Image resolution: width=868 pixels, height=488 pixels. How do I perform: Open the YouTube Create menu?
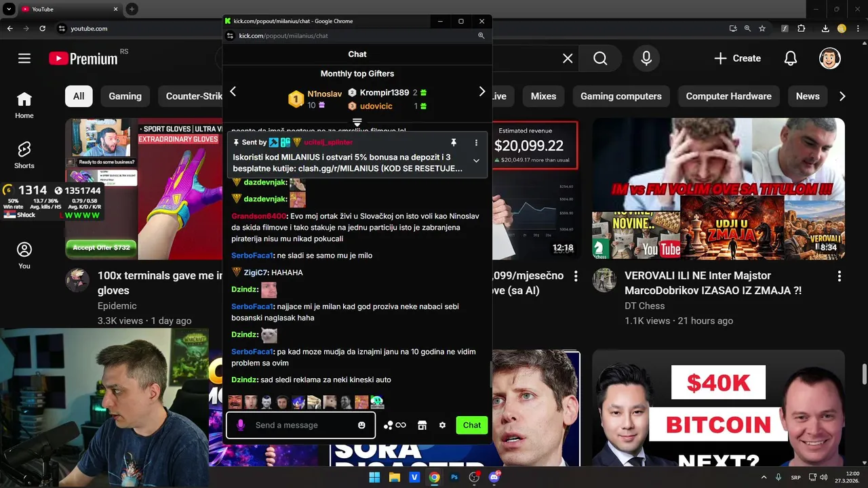[x=737, y=58]
